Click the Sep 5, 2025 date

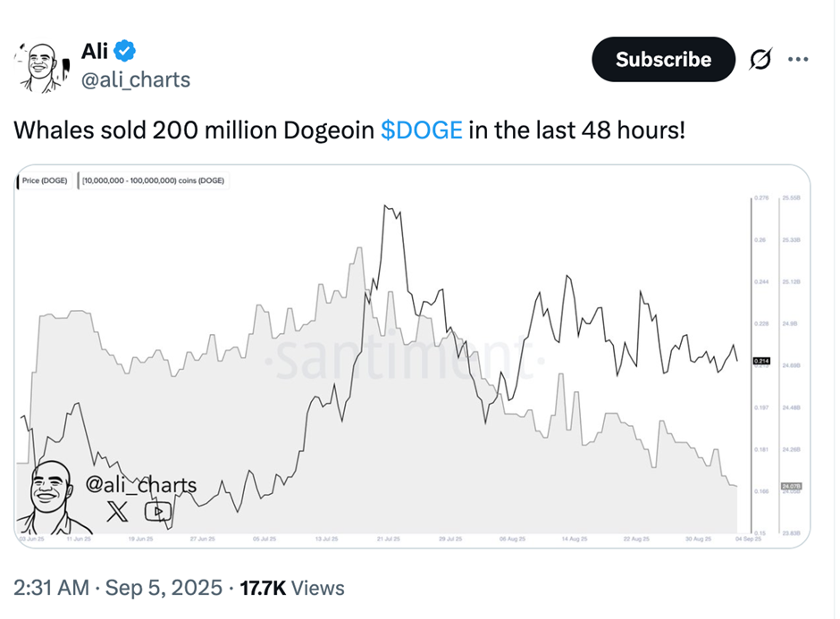[164, 588]
